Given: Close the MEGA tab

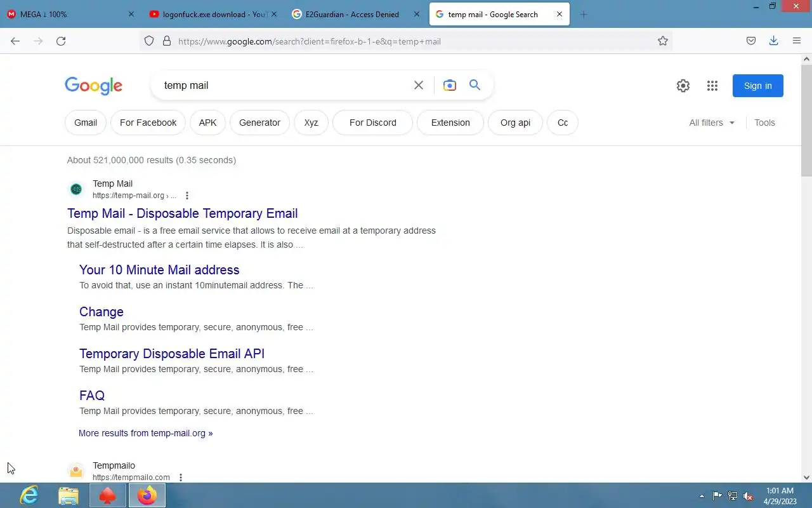Looking at the screenshot, I should [x=131, y=14].
